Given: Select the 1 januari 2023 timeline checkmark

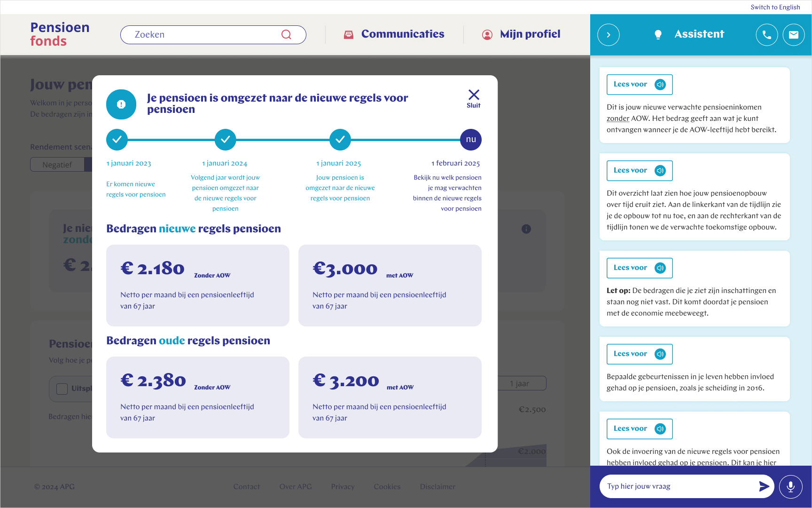Looking at the screenshot, I should point(117,140).
